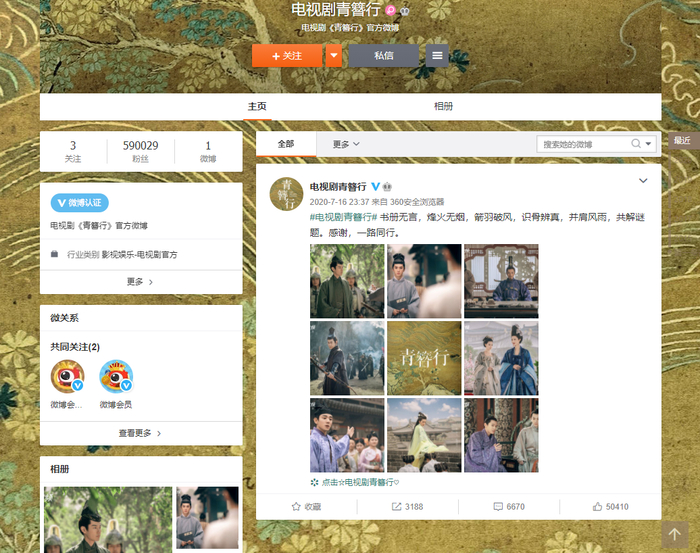Expand 更多 in the profile info card
700x553 pixels.
point(140,282)
